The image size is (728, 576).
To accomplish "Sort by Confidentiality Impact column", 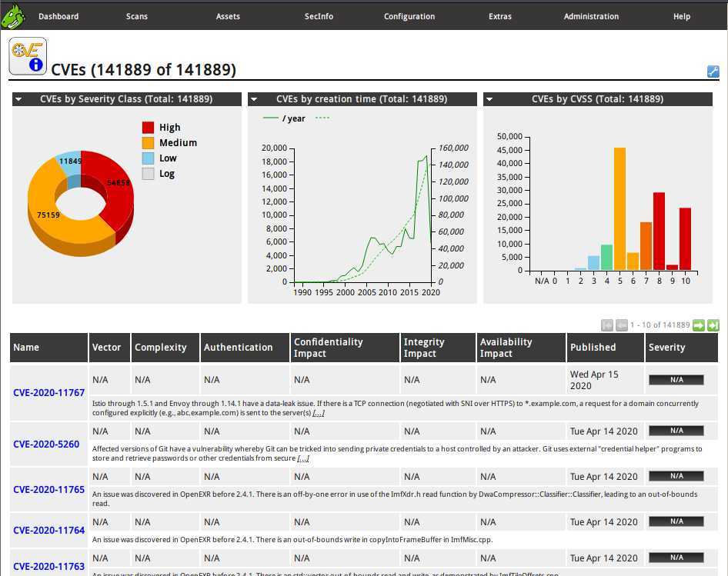I will [x=329, y=348].
